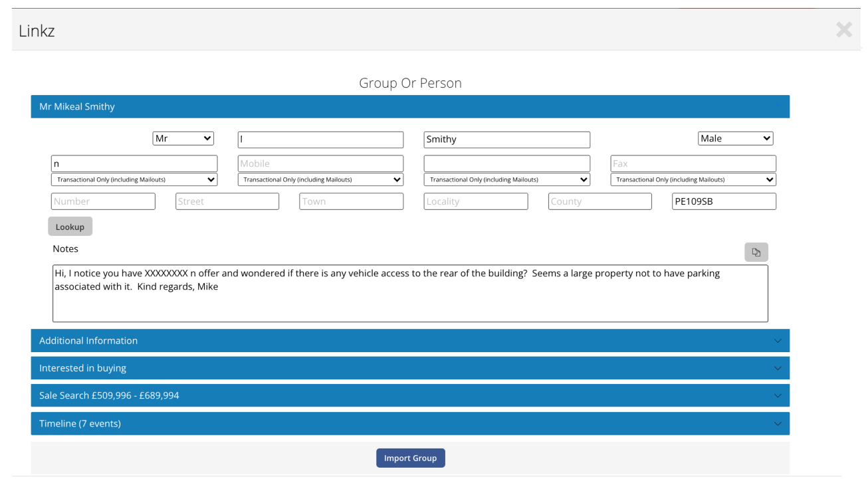
Task: Click the Town address field
Action: pyautogui.click(x=352, y=201)
